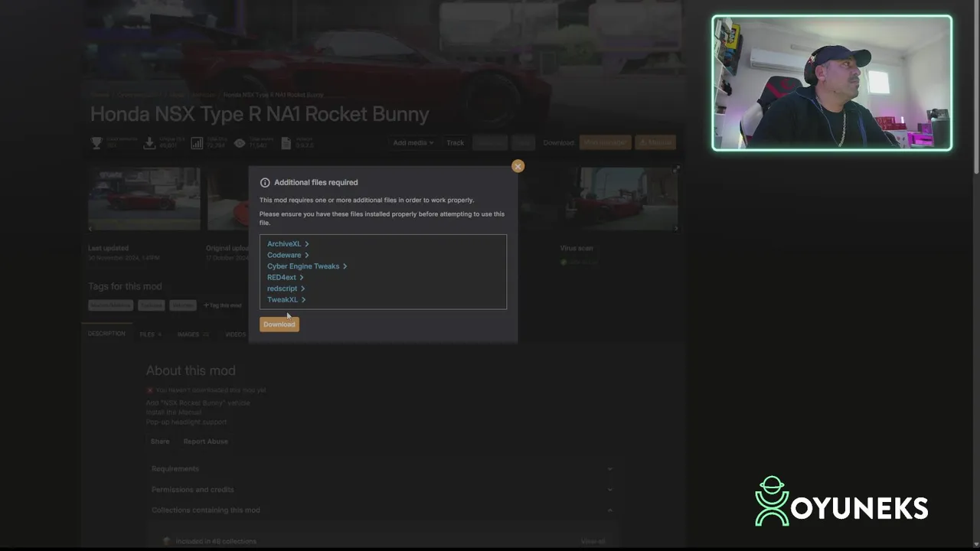Image resolution: width=980 pixels, height=551 pixels.
Task: Open the first red car thumbnail
Action: (145, 199)
